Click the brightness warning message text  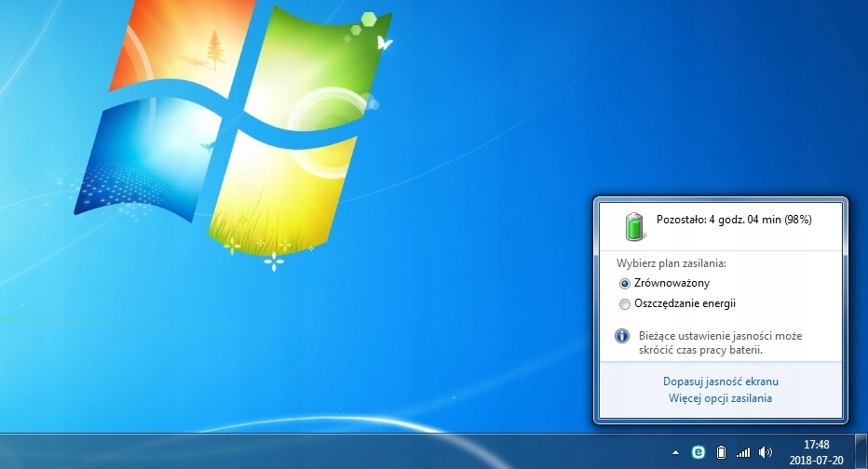pyautogui.click(x=720, y=342)
